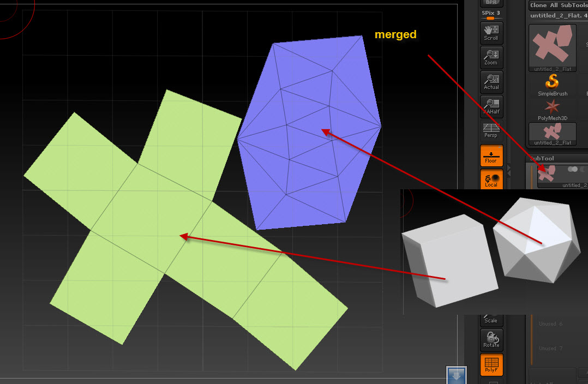Click Clone All SubTools button

[x=558, y=5]
